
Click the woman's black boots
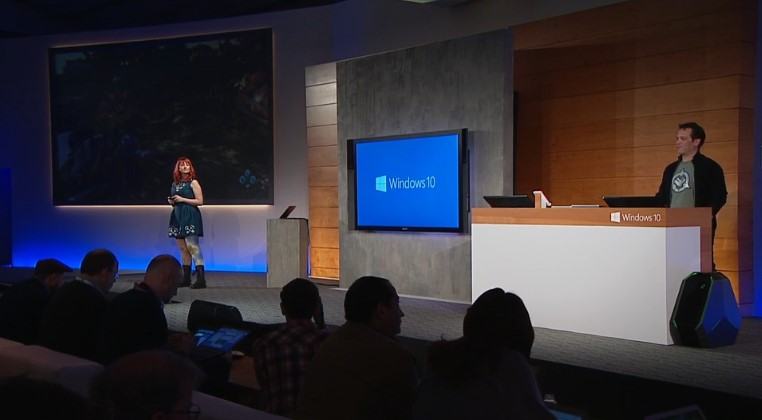pyautogui.click(x=192, y=277)
